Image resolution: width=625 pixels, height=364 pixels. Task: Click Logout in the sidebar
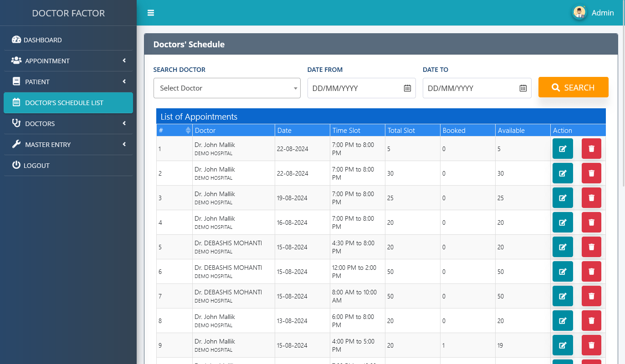click(x=36, y=166)
